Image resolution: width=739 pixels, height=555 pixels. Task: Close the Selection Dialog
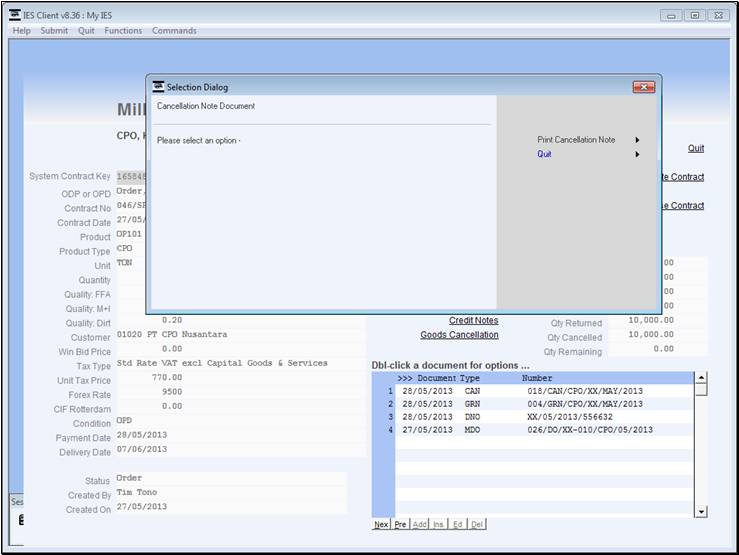[644, 87]
